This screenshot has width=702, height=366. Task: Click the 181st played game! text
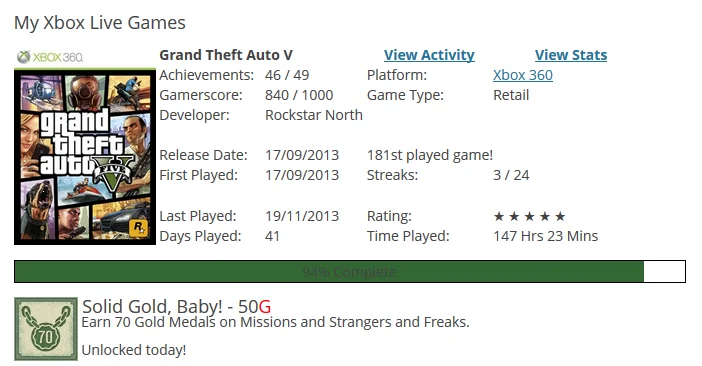[430, 155]
